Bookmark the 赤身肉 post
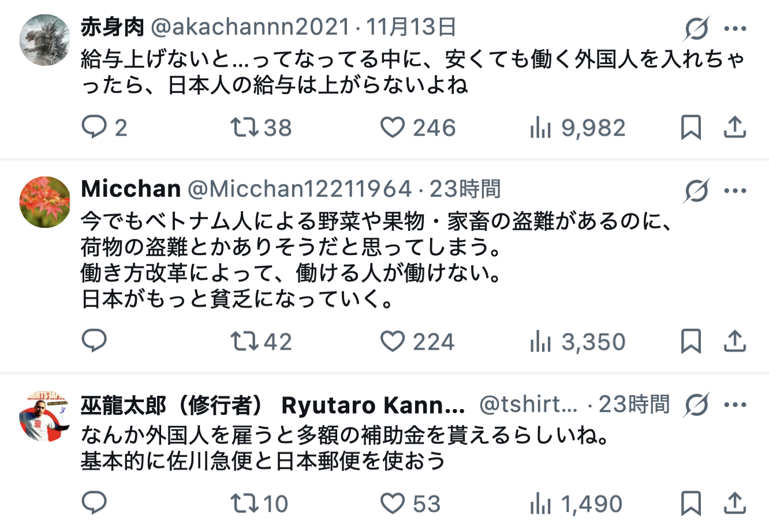This screenshot has width=769, height=532. 690,128
